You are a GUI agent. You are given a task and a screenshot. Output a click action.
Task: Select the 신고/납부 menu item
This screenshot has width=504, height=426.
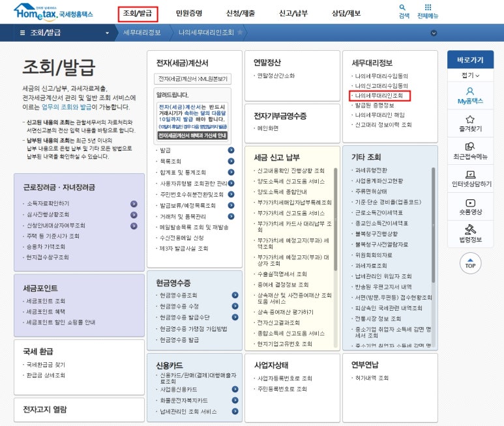tap(293, 13)
